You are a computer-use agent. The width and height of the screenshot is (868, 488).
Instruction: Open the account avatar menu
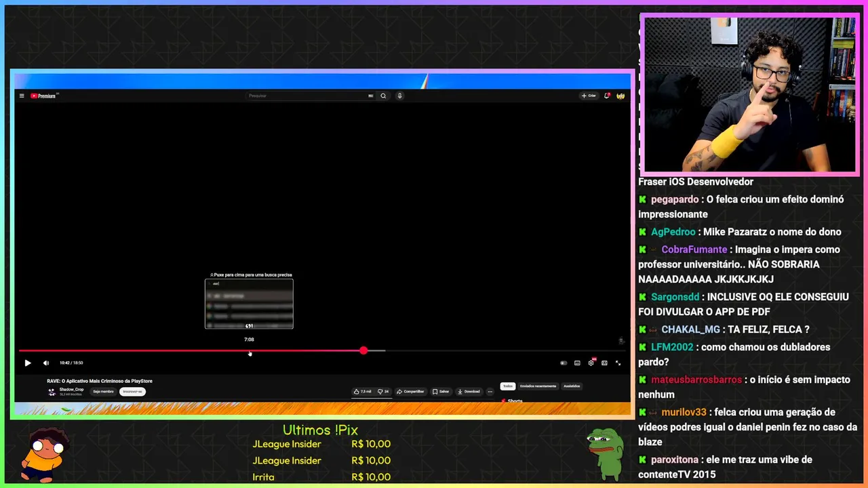(x=620, y=96)
